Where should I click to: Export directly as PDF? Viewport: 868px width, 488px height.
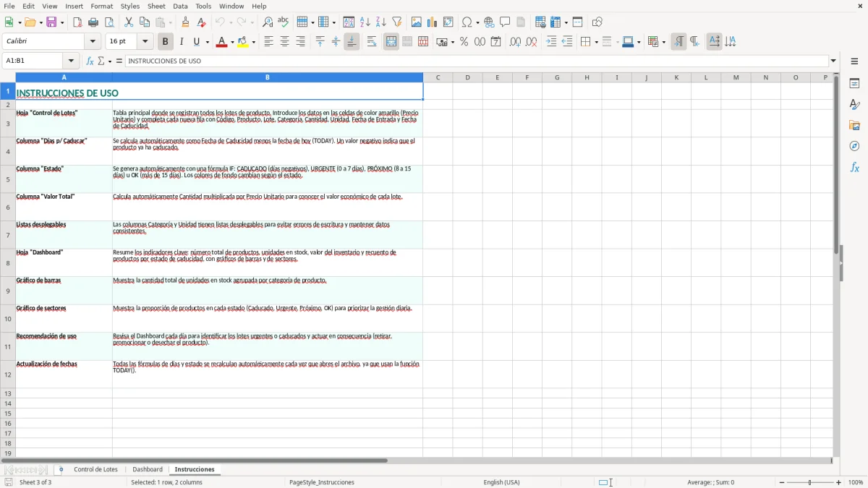click(77, 22)
